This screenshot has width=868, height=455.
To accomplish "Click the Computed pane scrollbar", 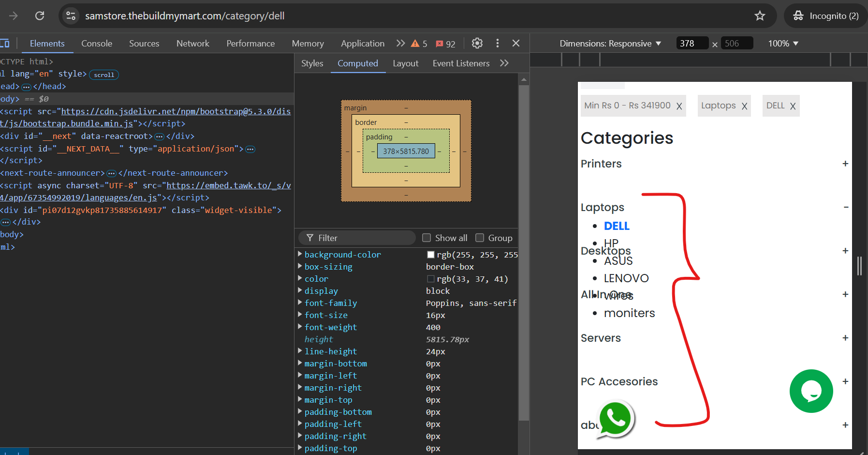I will pyautogui.click(x=524, y=252).
